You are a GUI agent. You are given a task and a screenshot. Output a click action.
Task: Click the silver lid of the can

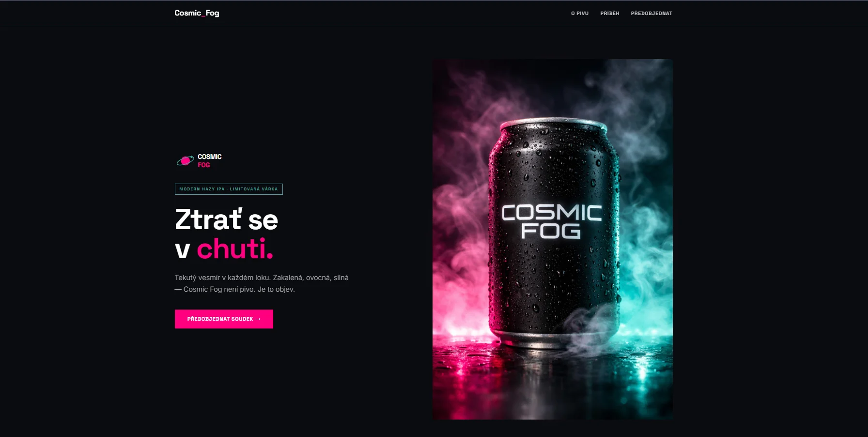pyautogui.click(x=553, y=124)
